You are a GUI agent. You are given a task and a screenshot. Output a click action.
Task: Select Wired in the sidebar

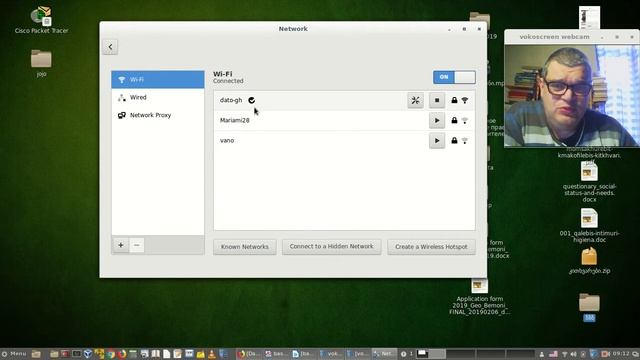coord(158,98)
